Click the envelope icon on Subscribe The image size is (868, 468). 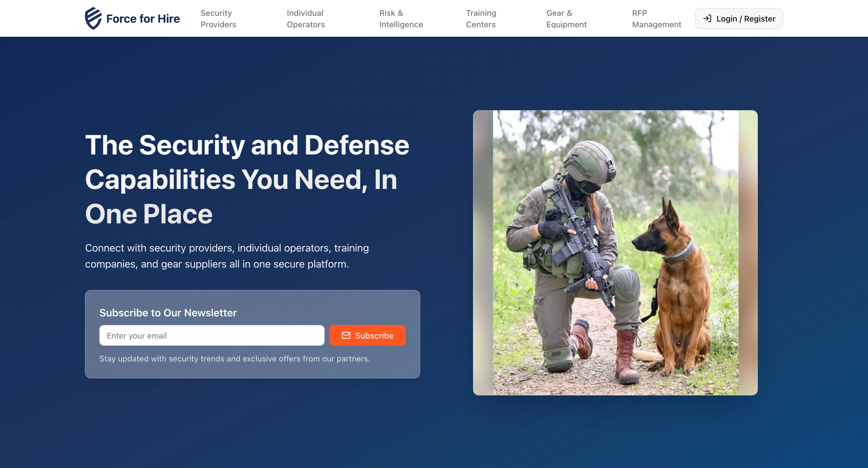point(346,335)
